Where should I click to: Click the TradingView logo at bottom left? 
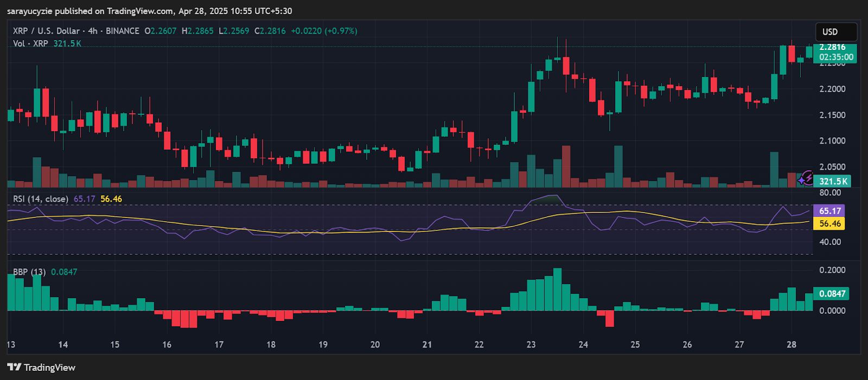click(41, 368)
